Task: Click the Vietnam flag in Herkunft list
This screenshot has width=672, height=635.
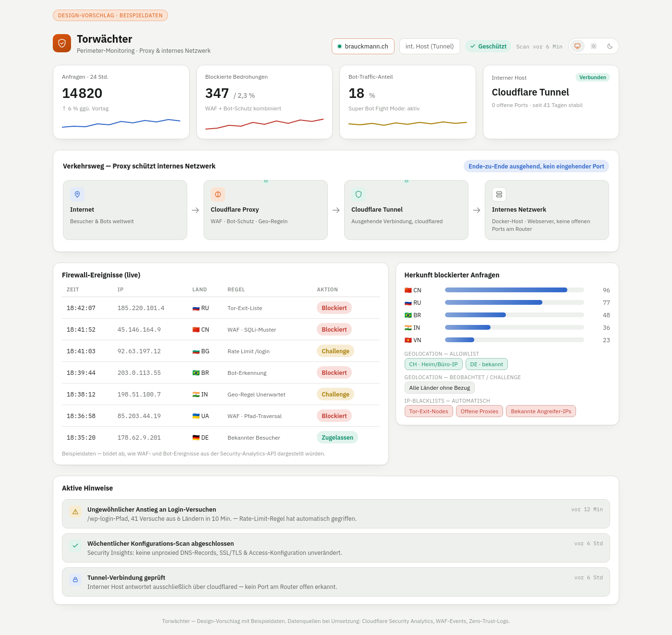Action: 408,340
